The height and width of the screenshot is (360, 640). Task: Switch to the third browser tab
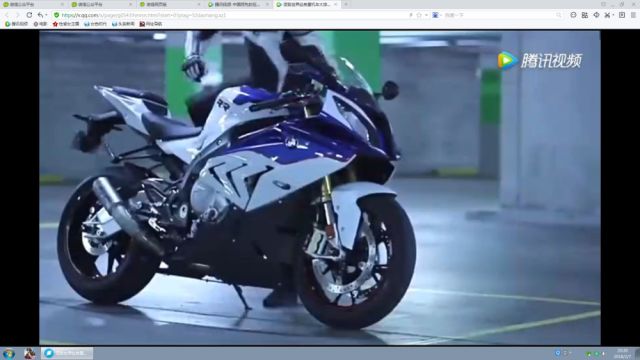tap(170, 4)
